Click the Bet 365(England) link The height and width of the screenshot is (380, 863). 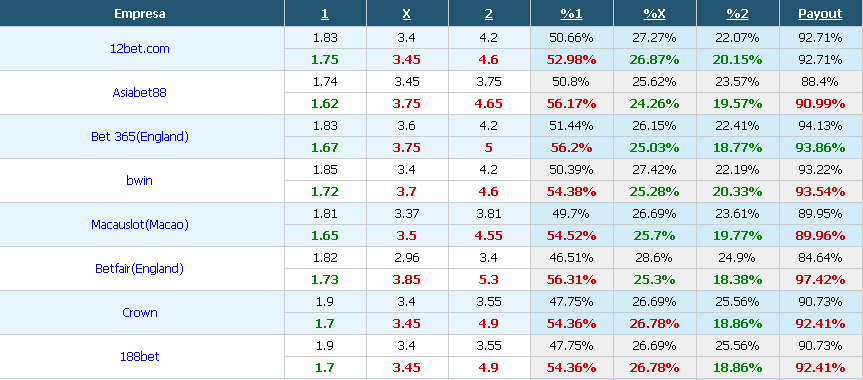click(x=140, y=137)
